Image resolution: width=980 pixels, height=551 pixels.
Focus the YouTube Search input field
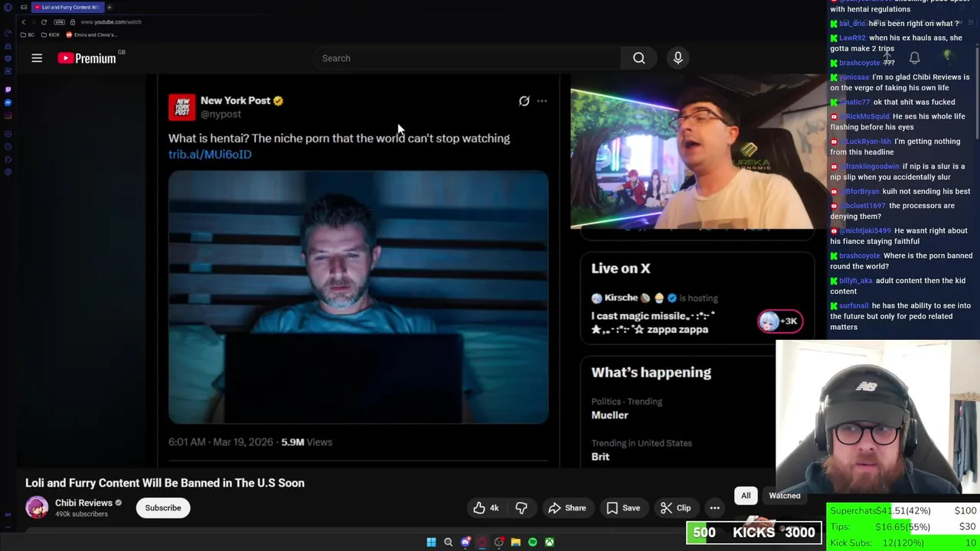point(467,58)
